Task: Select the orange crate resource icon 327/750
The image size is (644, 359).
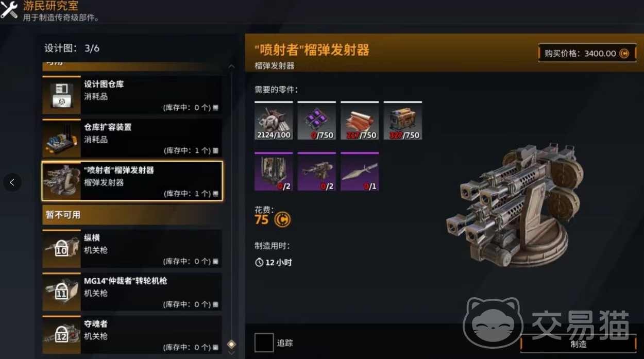Action: [402, 121]
